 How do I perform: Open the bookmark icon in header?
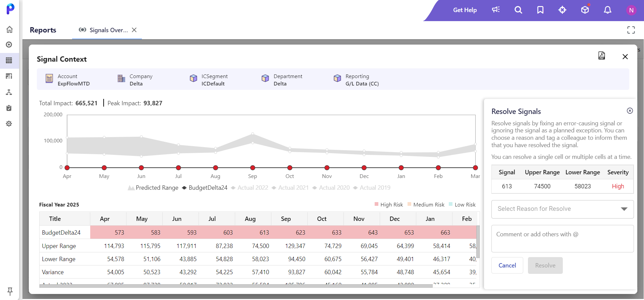coord(540,10)
